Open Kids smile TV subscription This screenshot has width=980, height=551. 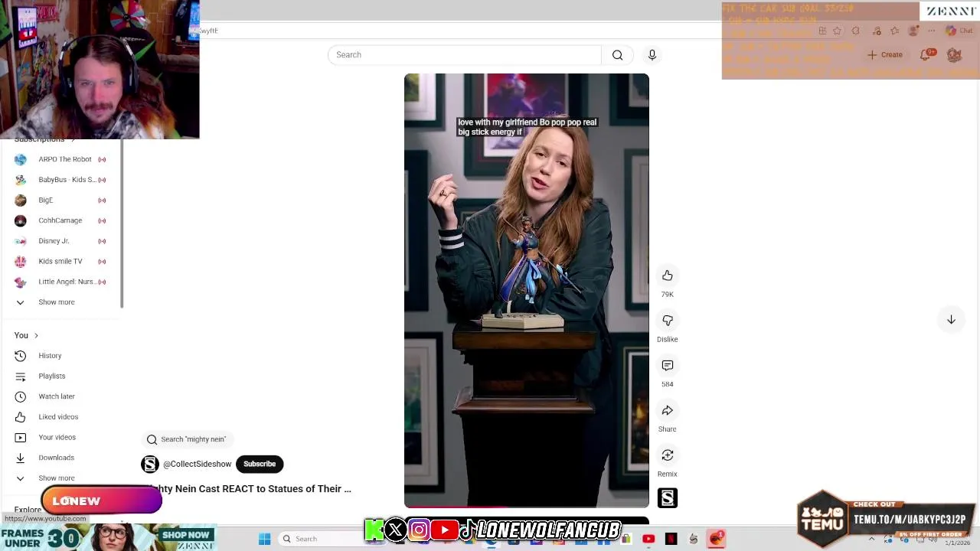pos(61,262)
